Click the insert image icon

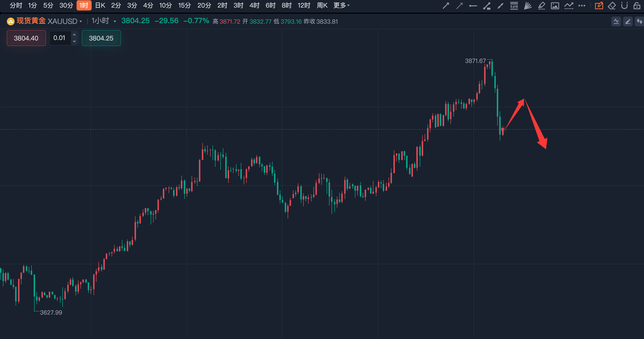click(555, 6)
